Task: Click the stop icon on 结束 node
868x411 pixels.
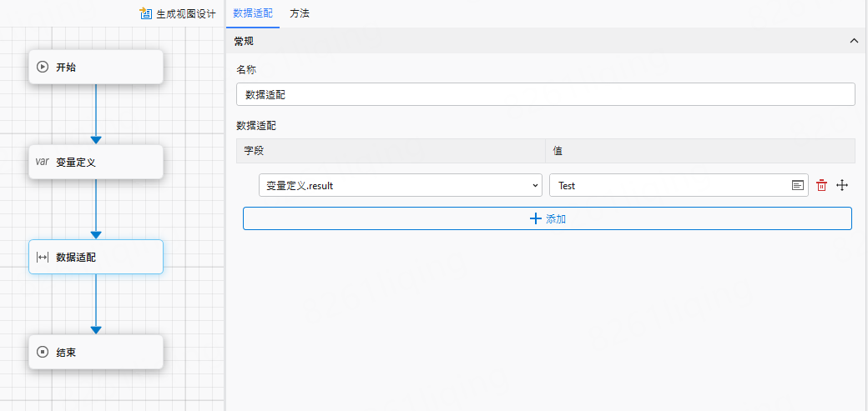Action: pyautogui.click(x=43, y=352)
